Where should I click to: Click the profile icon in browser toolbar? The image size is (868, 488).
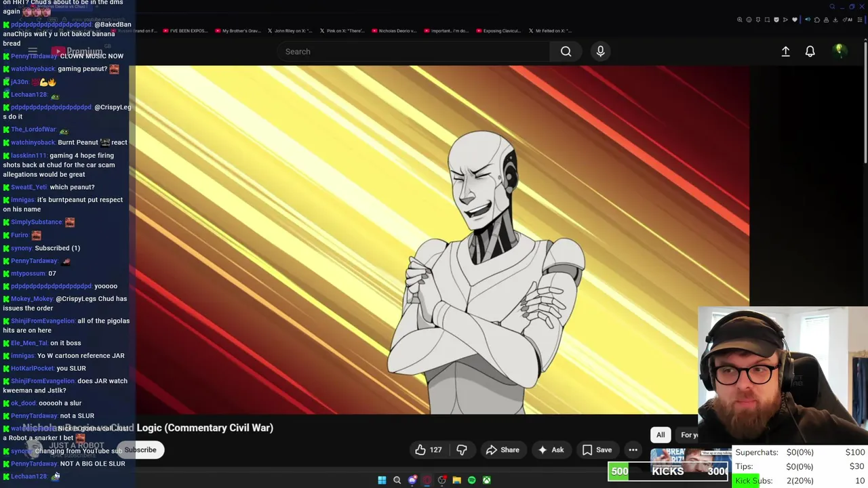[826, 20]
